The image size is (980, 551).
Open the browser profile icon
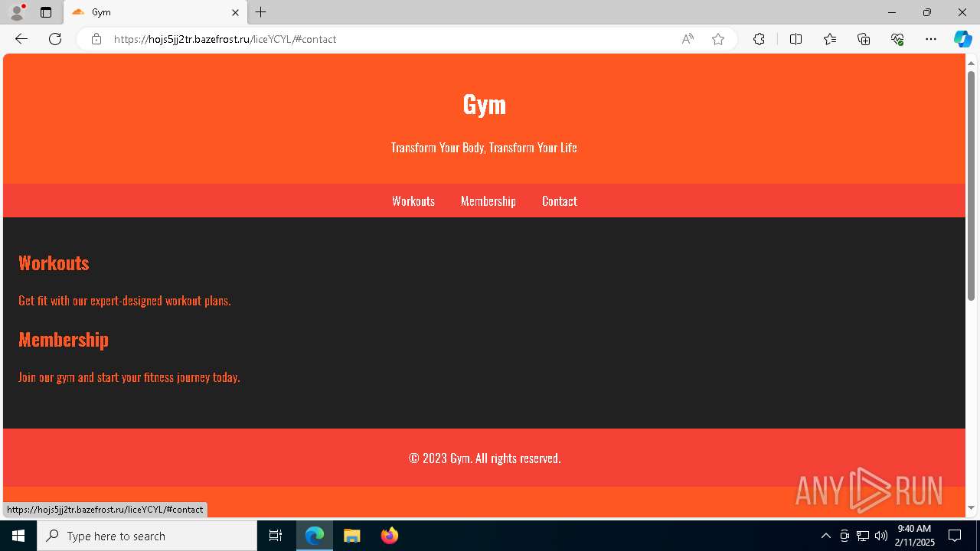[x=17, y=12]
